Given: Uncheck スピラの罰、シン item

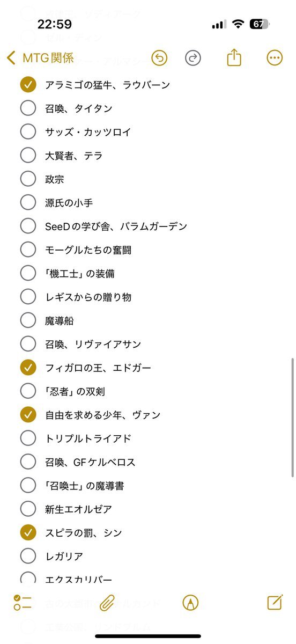Looking at the screenshot, I should click(28, 532).
